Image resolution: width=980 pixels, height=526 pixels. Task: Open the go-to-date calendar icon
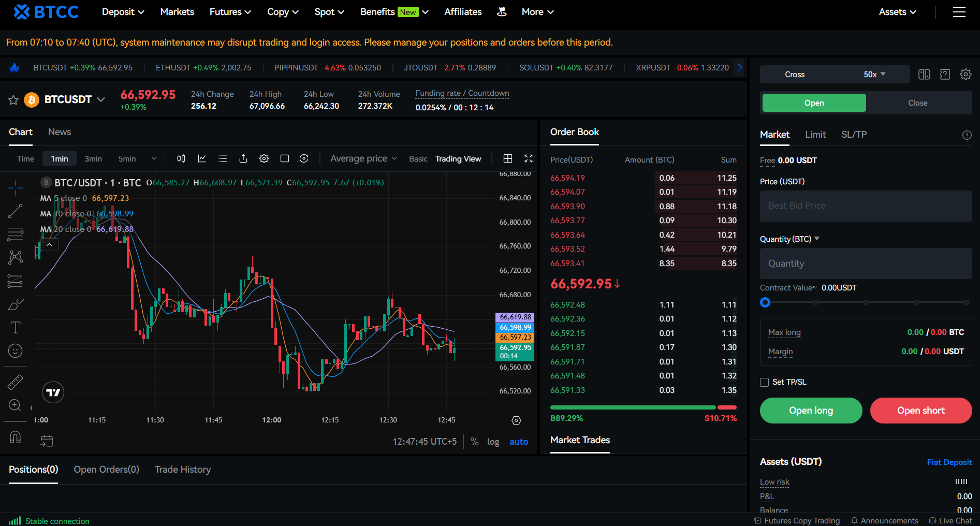[47, 441]
